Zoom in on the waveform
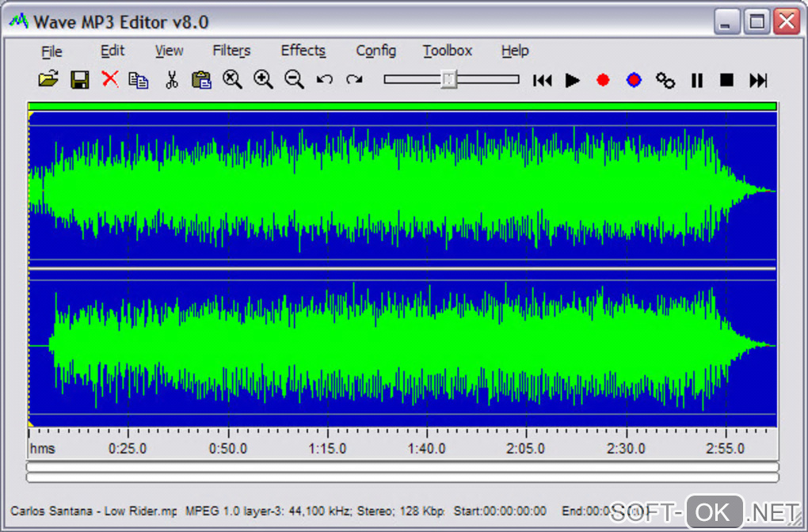Image resolution: width=808 pixels, height=532 pixels. [263, 80]
